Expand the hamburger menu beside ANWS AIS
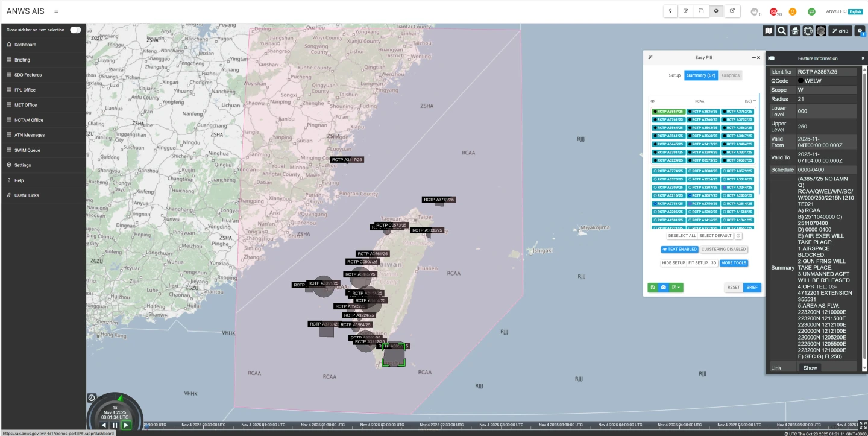The height and width of the screenshot is (436, 868). [56, 11]
